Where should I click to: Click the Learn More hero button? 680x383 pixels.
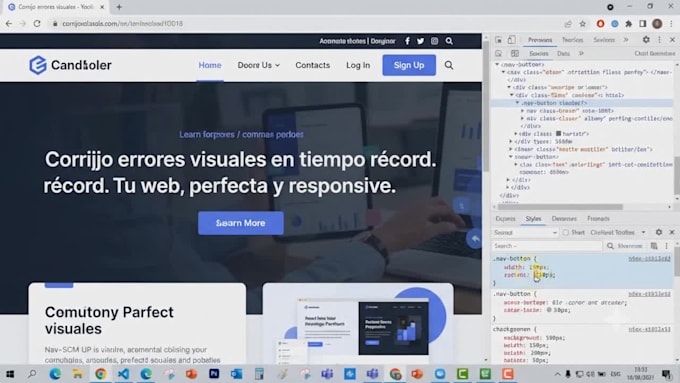(x=241, y=223)
